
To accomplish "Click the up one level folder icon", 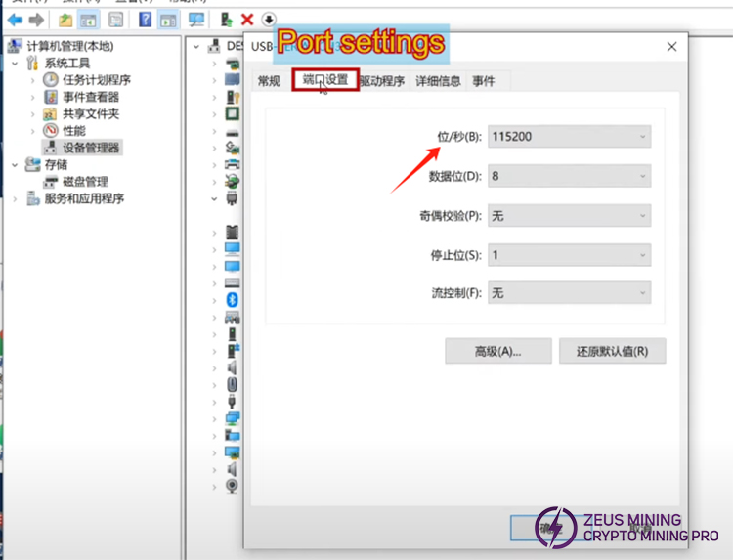I will pyautogui.click(x=65, y=20).
